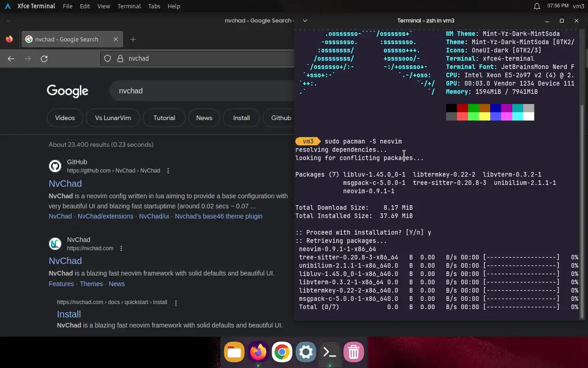Image resolution: width=588 pixels, height=368 pixels.
Task: Click the GitHub favicon in results
Action: tap(55, 166)
